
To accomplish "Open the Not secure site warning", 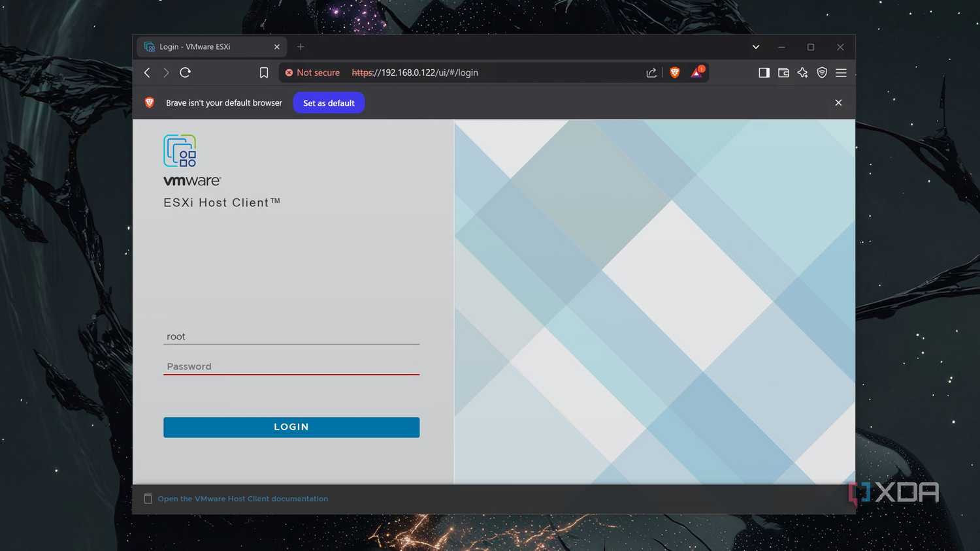I will (x=312, y=72).
